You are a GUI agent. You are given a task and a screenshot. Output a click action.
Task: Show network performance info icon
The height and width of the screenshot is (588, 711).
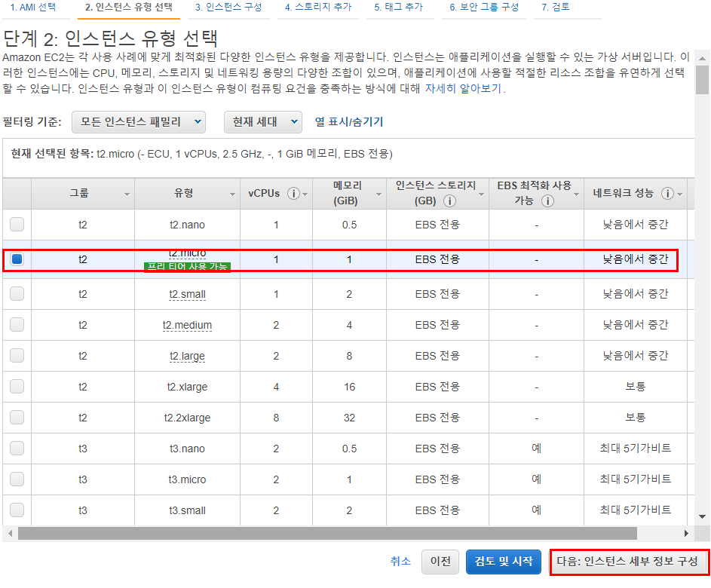click(x=667, y=194)
